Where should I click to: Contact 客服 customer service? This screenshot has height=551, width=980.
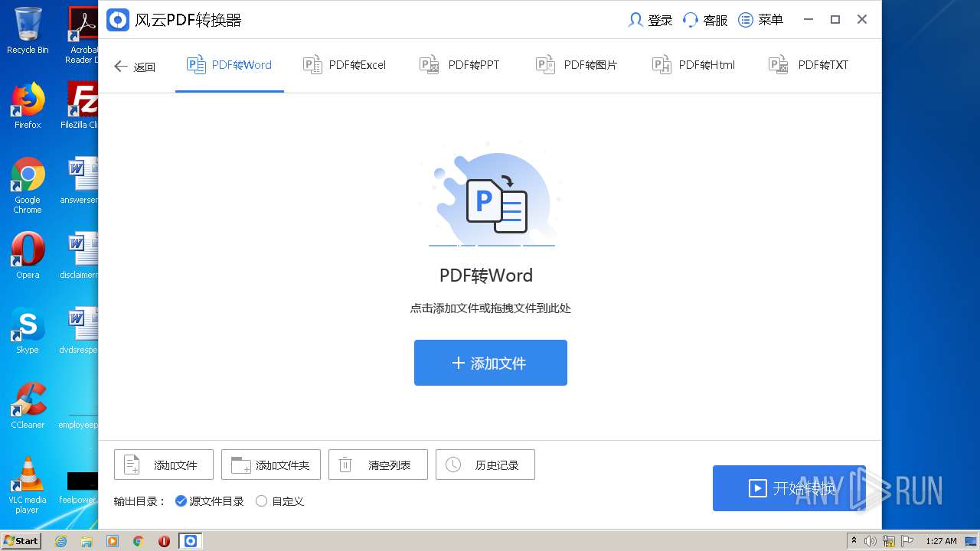705,20
